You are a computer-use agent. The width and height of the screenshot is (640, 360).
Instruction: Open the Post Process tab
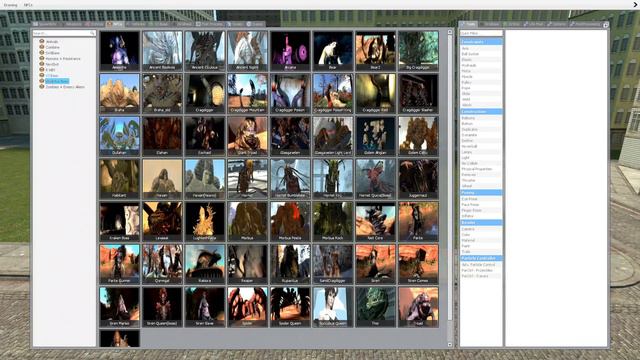click(210, 24)
